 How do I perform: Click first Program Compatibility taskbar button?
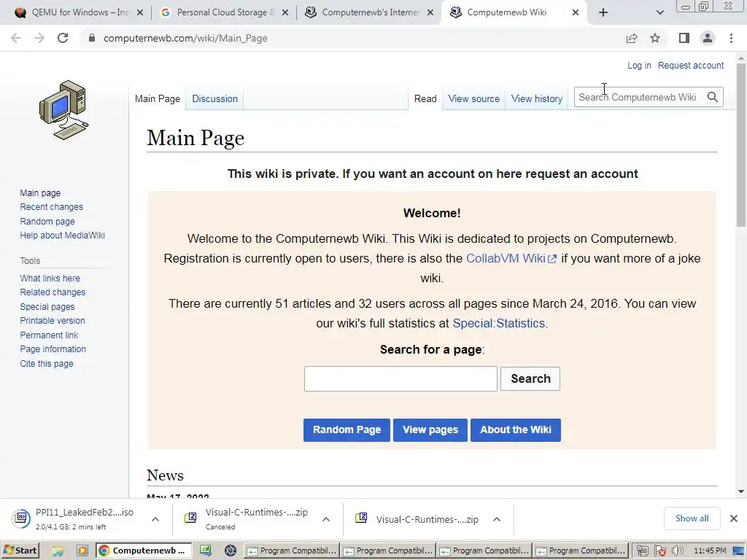pos(292,551)
